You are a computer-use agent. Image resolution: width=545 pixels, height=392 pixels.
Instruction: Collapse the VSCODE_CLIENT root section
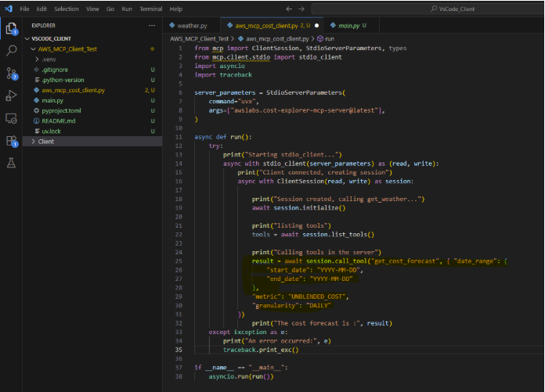coord(51,38)
